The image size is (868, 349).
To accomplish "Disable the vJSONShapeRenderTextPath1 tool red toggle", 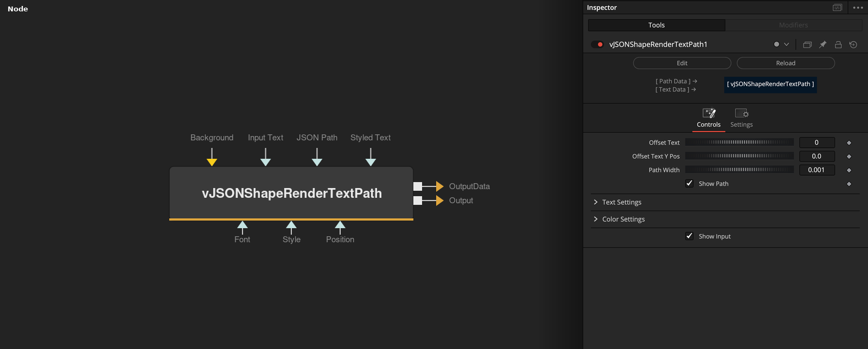I will click(597, 44).
